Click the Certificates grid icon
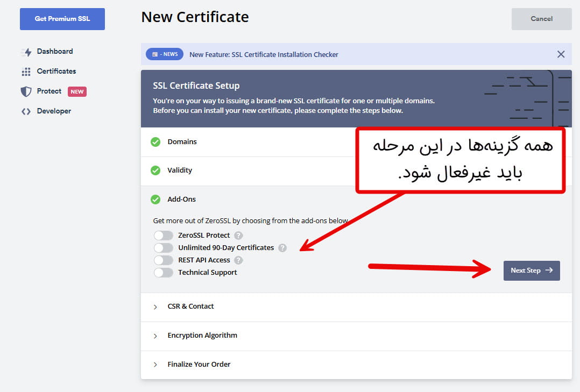This screenshot has height=392, width=580. click(x=26, y=72)
